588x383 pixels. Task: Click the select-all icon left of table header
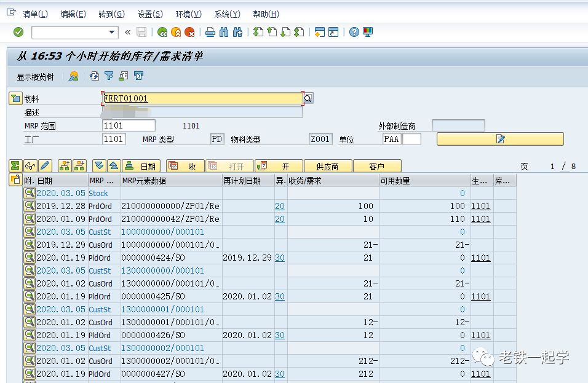pos(15,180)
